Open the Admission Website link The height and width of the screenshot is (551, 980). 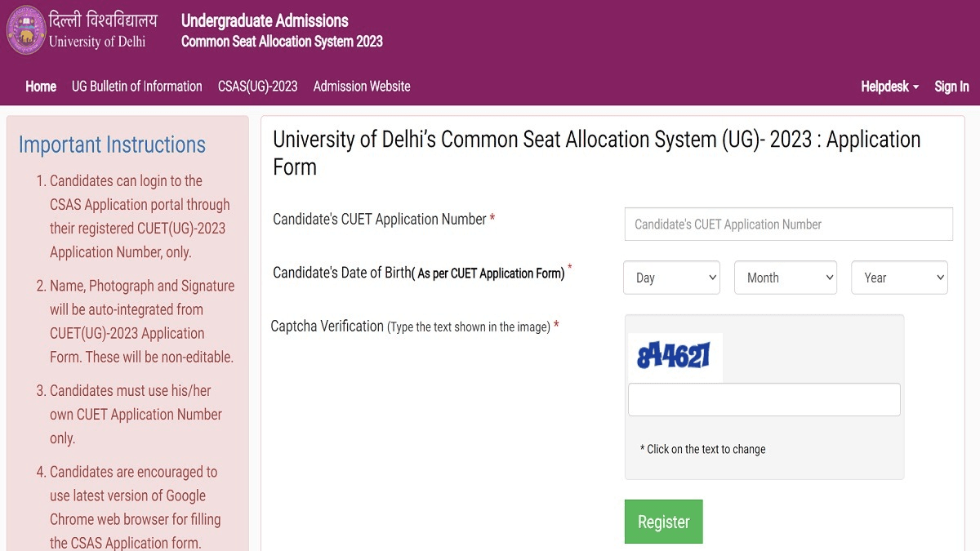point(362,87)
